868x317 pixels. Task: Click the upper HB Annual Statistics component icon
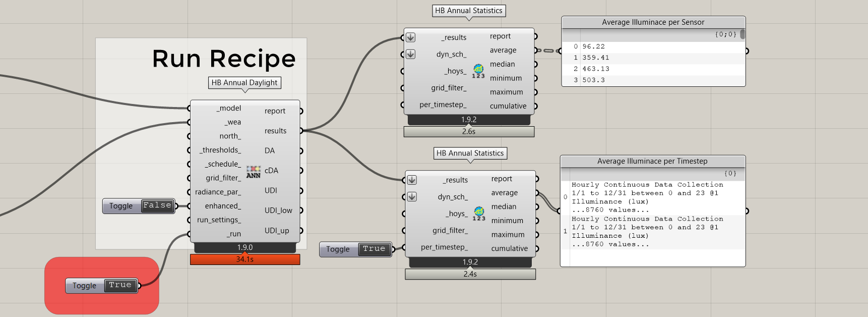point(478,71)
